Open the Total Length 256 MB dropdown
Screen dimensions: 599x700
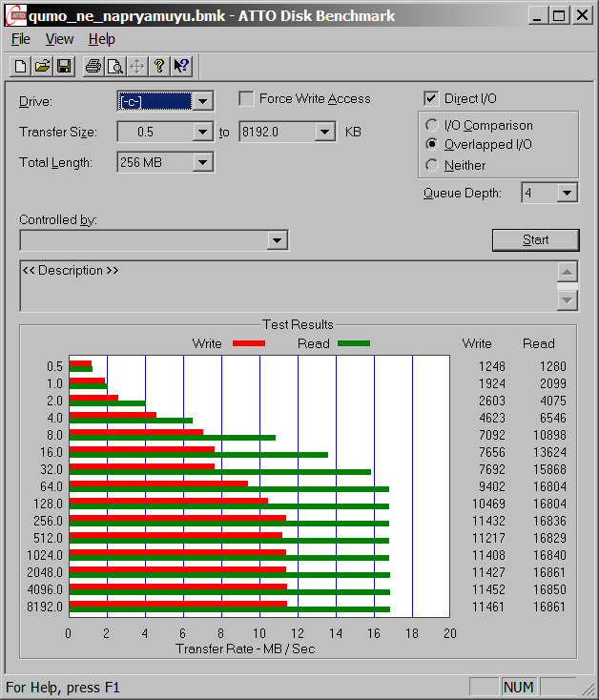point(202,162)
